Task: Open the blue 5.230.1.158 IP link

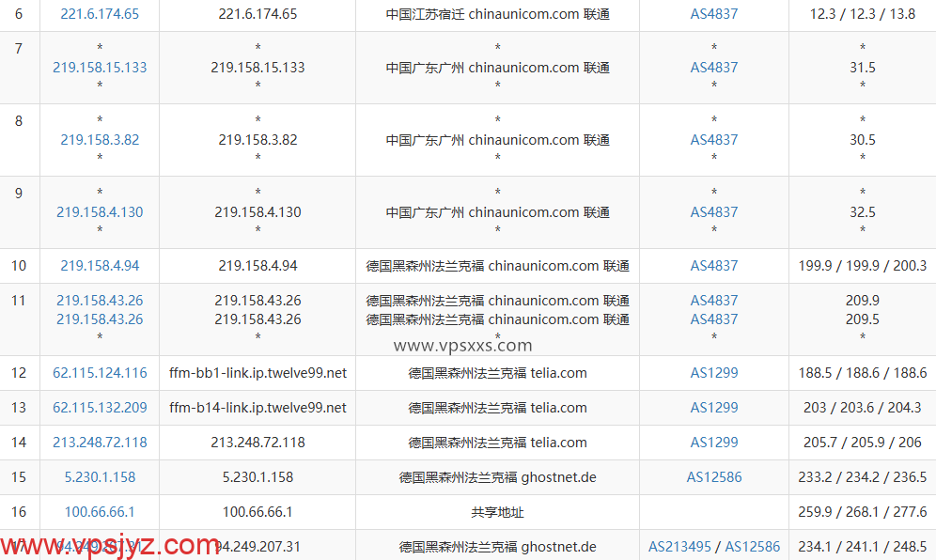Action: (100, 477)
